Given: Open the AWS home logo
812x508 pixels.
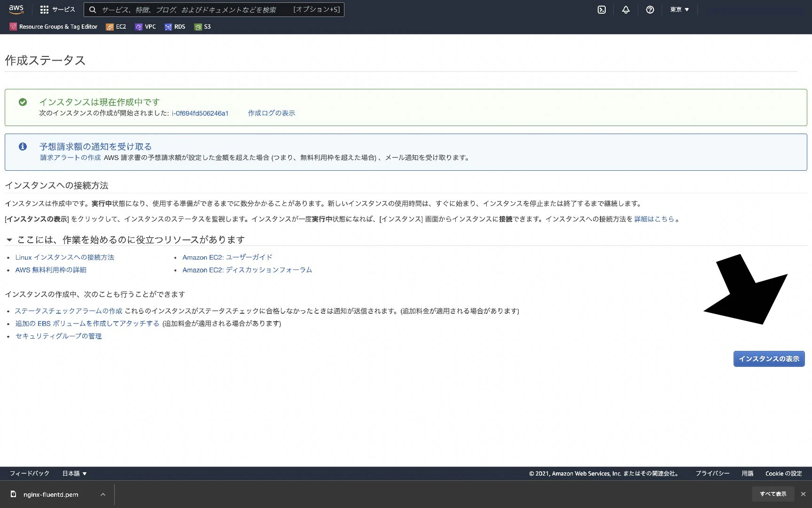Looking at the screenshot, I should pos(16,9).
